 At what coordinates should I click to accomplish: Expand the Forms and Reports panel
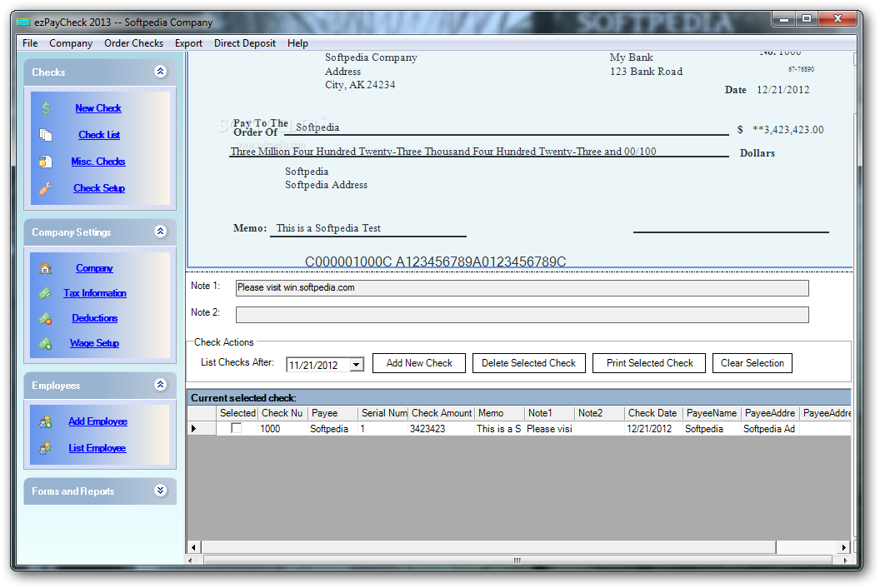point(161,491)
